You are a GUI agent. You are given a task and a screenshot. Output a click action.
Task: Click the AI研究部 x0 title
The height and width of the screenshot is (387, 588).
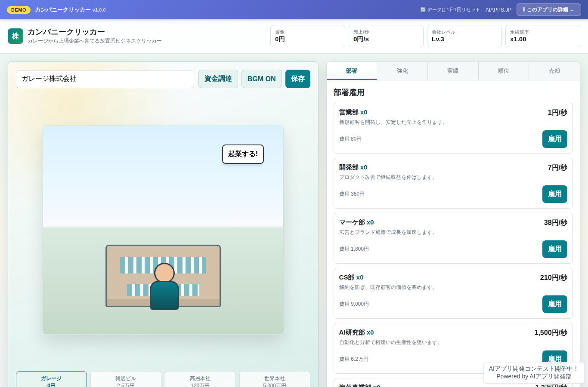356,332
